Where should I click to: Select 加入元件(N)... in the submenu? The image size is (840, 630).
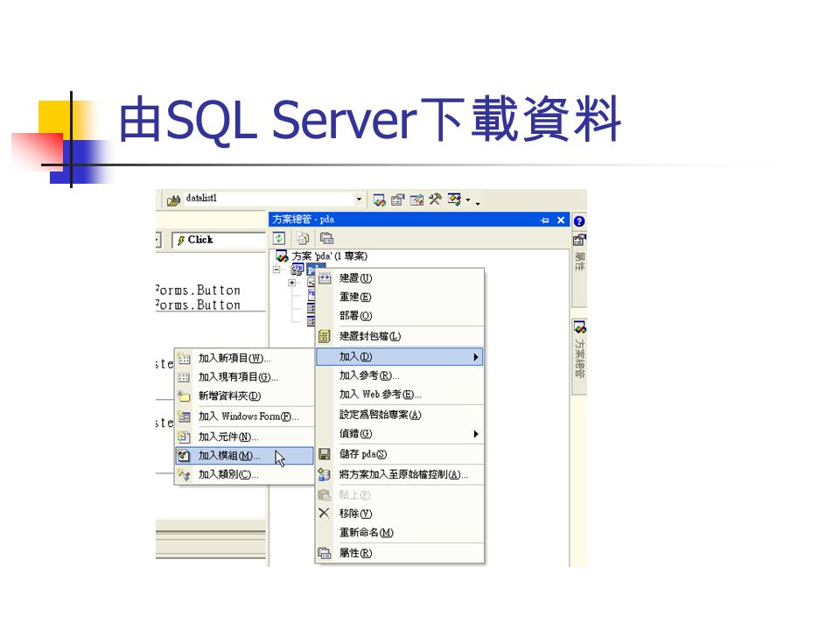(x=244, y=437)
